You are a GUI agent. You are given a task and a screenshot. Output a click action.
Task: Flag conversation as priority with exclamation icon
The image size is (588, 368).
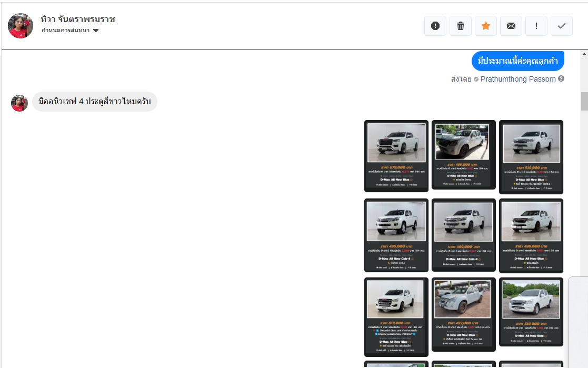536,26
